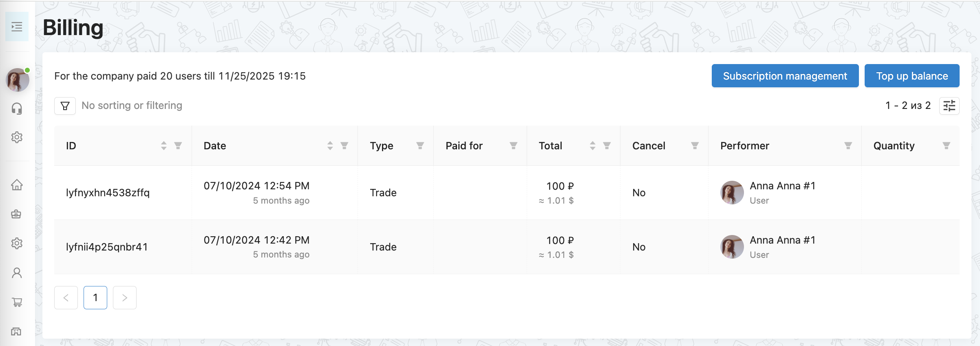
Task: Click the Top up balance button
Action: 912,76
